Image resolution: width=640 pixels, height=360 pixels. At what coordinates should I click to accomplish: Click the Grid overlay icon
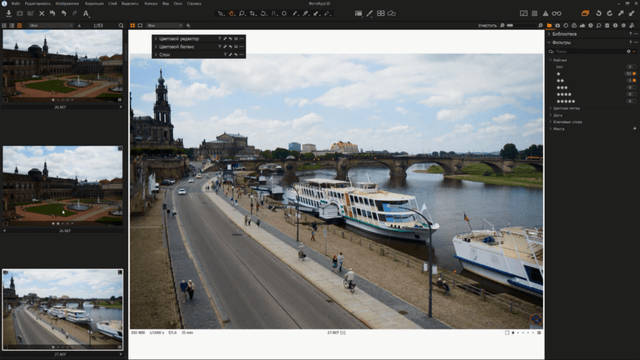coord(535,13)
